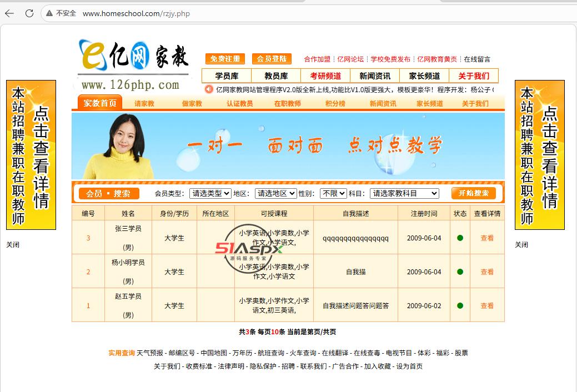Click the speaker announcement icon

click(x=209, y=89)
